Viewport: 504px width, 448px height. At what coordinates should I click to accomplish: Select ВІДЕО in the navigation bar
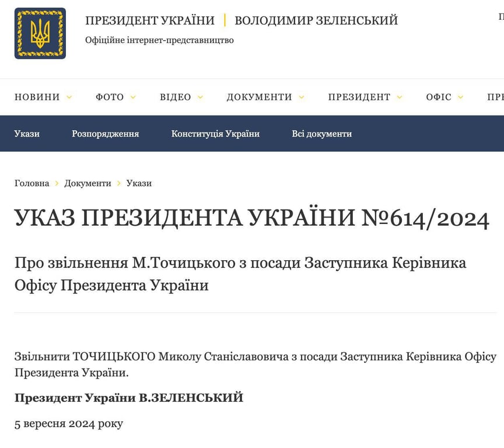click(x=176, y=97)
